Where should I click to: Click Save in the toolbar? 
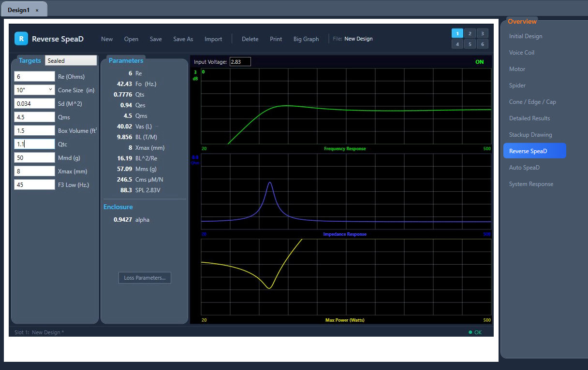[x=156, y=39]
